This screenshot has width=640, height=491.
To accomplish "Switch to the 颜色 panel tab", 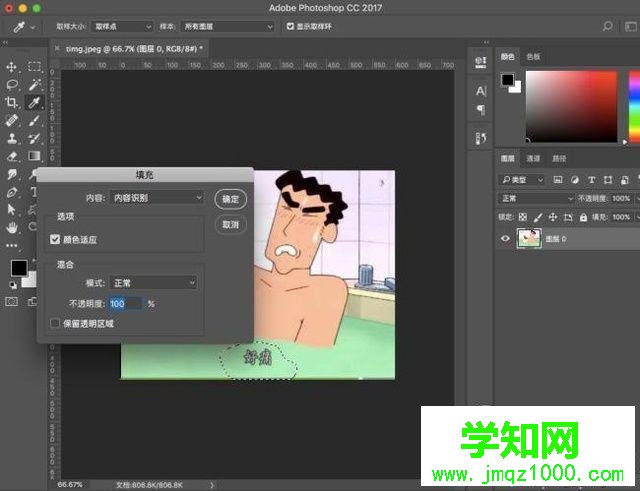I will coord(507,57).
